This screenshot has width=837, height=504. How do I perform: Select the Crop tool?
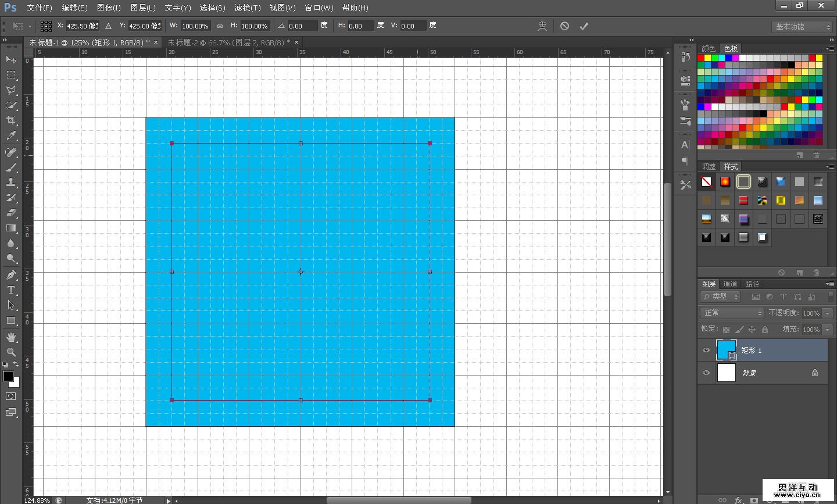(11, 120)
